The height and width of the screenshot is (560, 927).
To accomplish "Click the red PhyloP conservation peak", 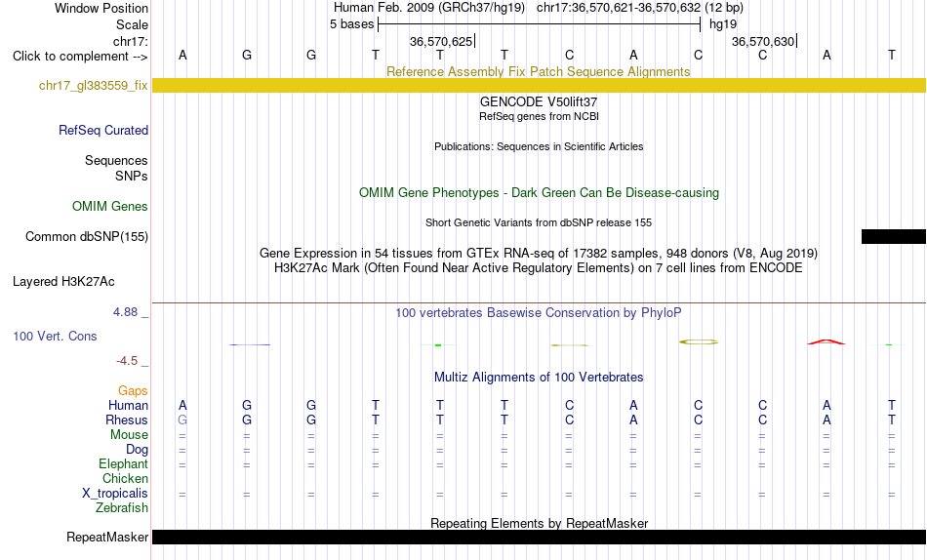I will pos(826,341).
